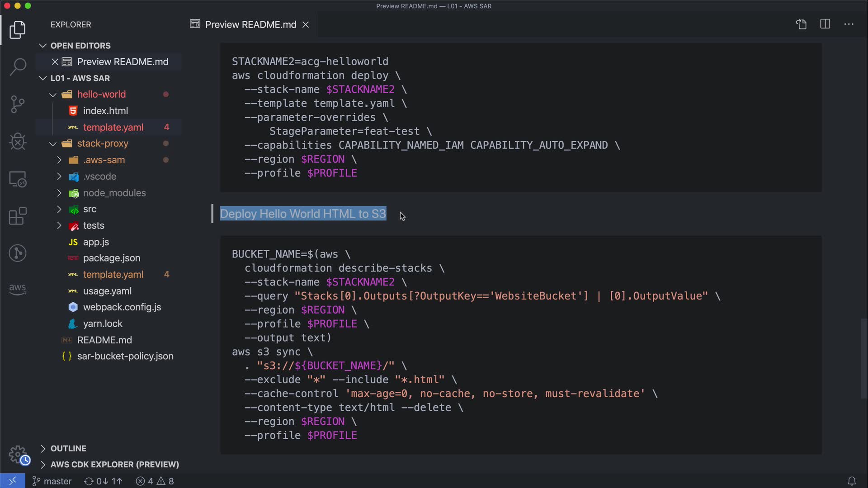Open Remote Explorer view
The height and width of the screenshot is (488, 868).
coord(18,179)
